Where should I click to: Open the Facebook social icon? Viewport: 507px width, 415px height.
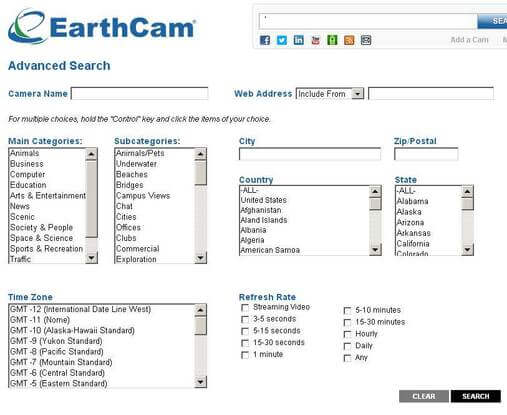[265, 40]
